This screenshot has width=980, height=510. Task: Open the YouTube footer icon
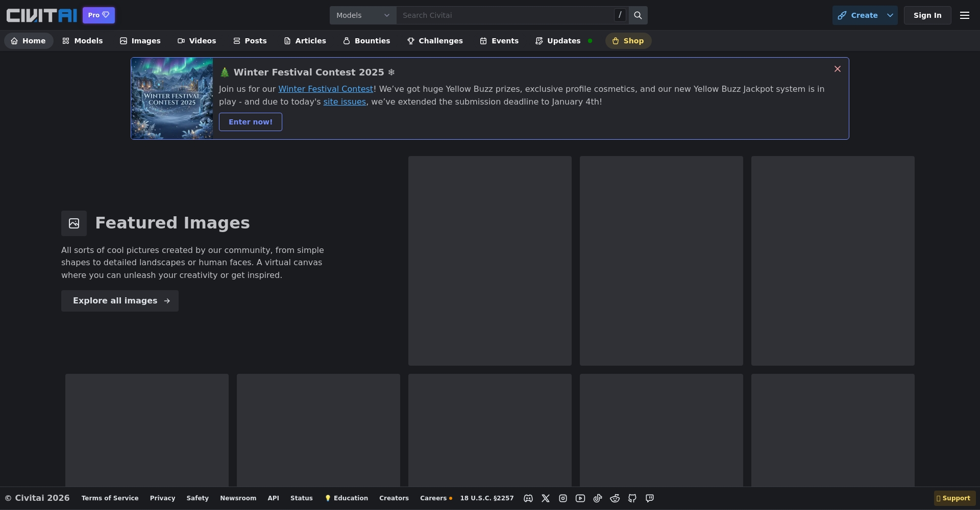(x=580, y=498)
